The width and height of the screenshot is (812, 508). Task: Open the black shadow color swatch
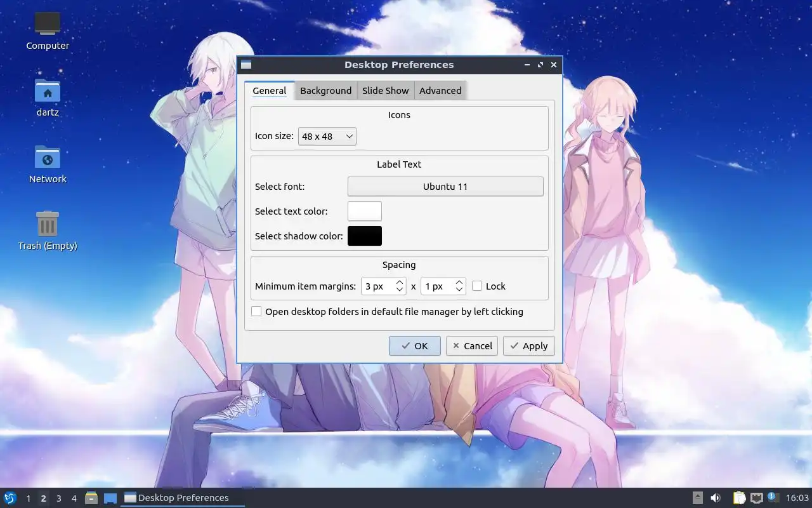coord(365,236)
